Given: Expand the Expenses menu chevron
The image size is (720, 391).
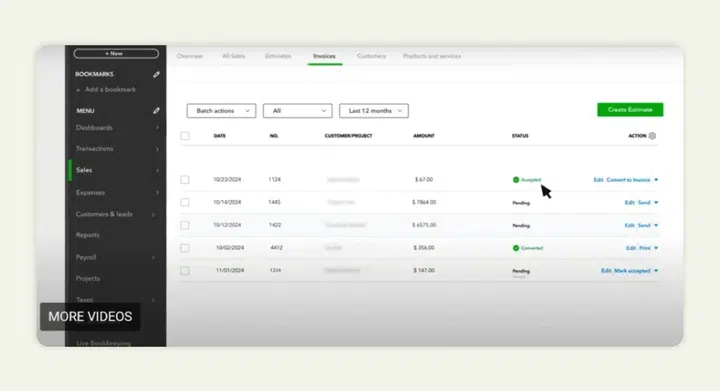Looking at the screenshot, I should pyautogui.click(x=158, y=193).
